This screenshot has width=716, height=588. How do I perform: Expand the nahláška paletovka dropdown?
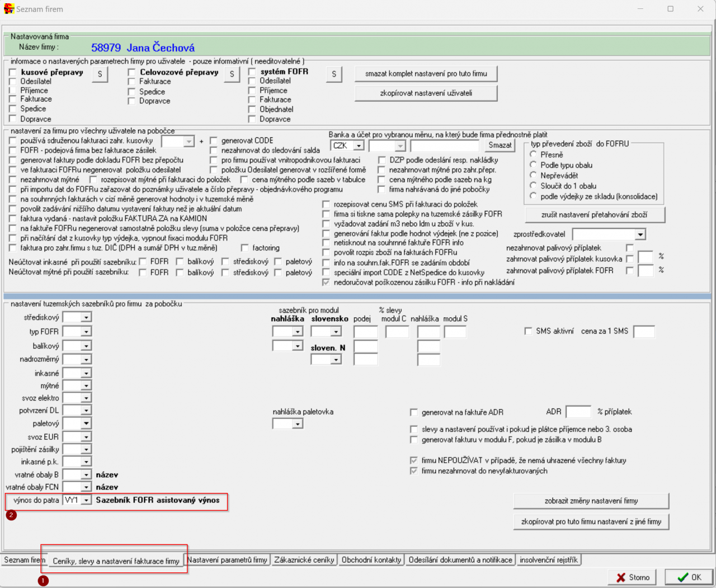click(x=298, y=424)
